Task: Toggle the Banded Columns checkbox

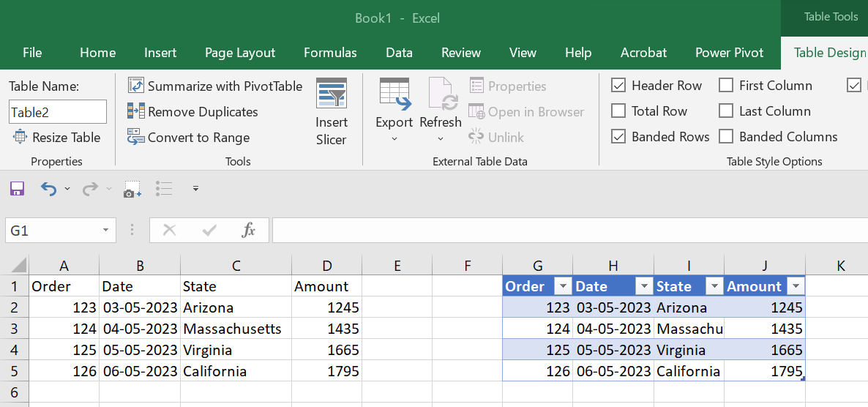Action: click(726, 137)
